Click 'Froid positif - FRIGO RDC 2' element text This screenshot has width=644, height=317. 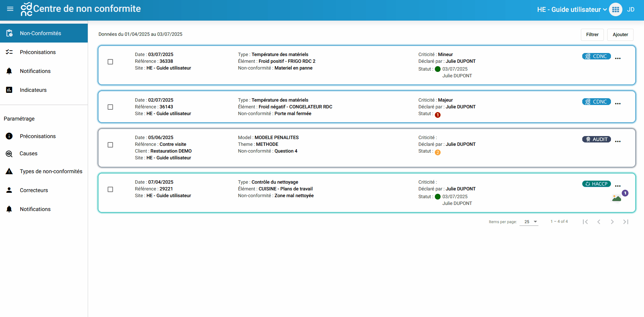click(287, 61)
